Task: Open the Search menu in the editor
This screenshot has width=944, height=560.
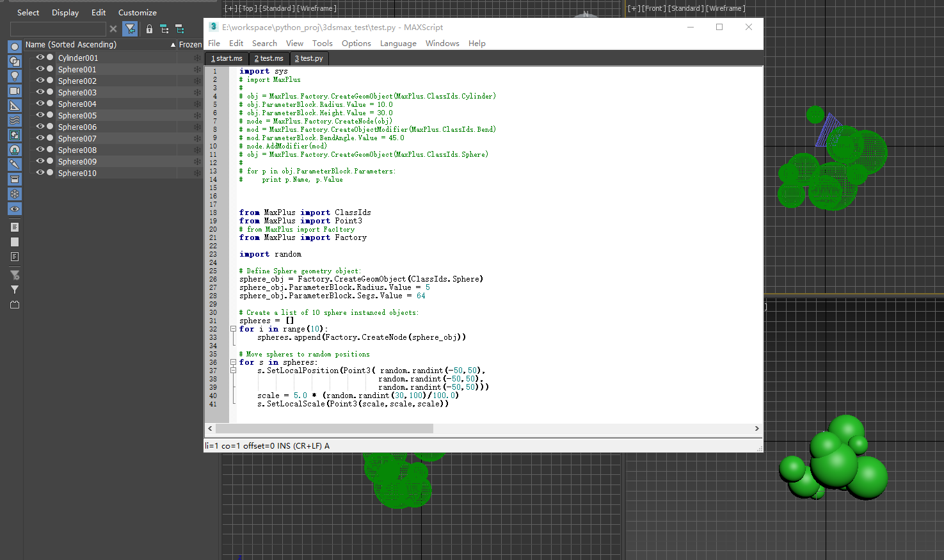Action: (x=264, y=44)
